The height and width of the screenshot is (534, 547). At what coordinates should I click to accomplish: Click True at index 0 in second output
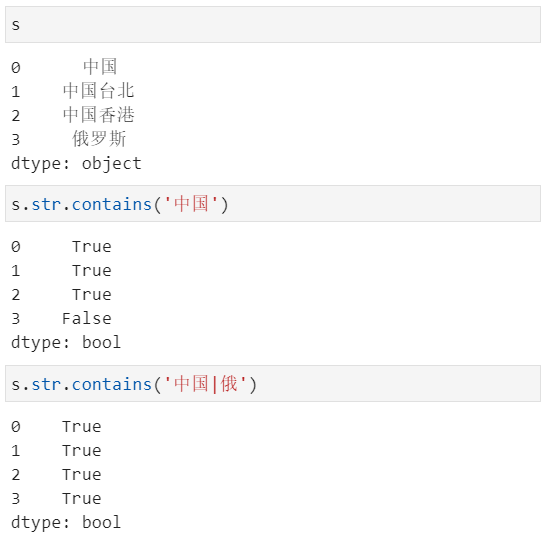(92, 247)
